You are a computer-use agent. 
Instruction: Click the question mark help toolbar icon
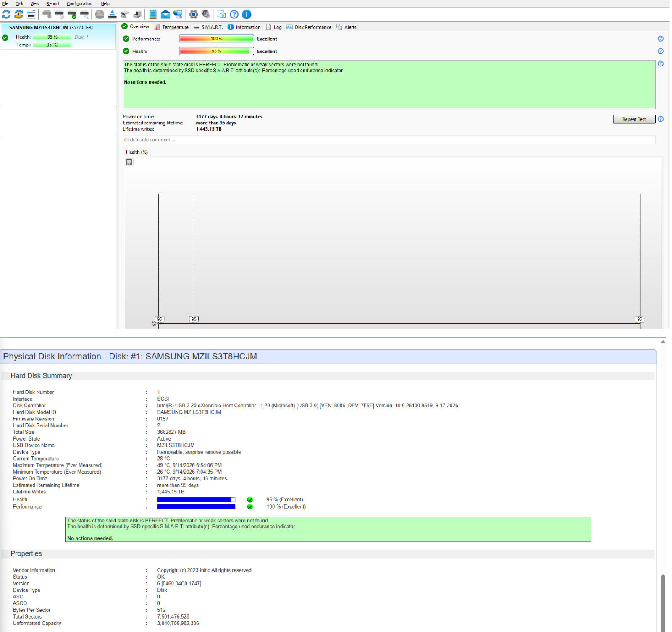click(234, 15)
